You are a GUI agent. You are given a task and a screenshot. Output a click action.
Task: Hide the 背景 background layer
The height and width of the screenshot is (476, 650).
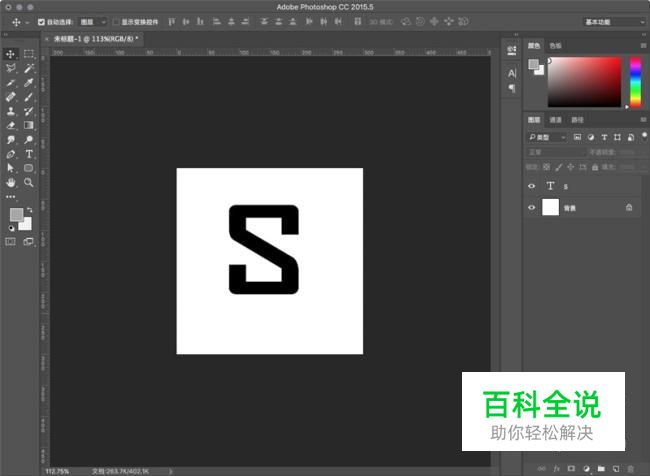531,207
